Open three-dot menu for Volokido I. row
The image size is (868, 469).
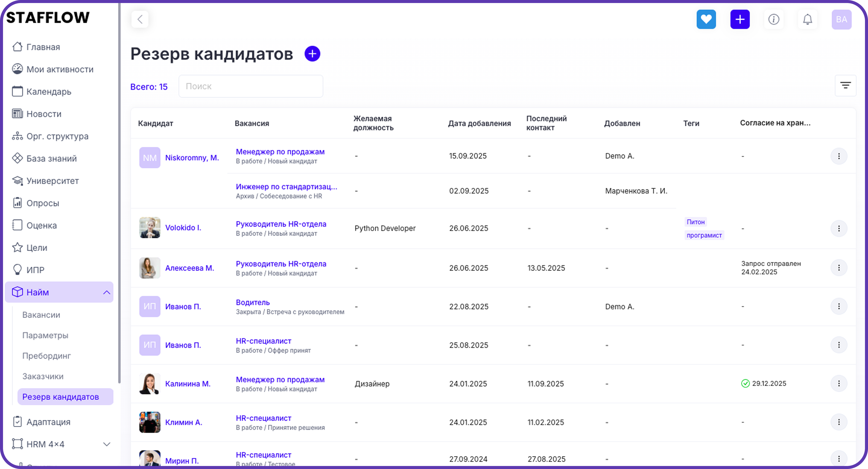[x=839, y=229]
